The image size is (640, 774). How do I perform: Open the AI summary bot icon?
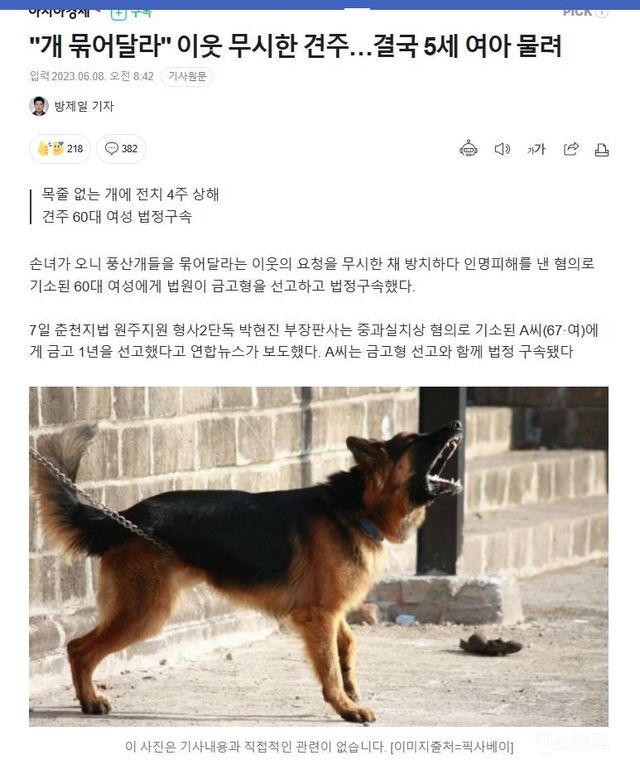click(x=468, y=149)
